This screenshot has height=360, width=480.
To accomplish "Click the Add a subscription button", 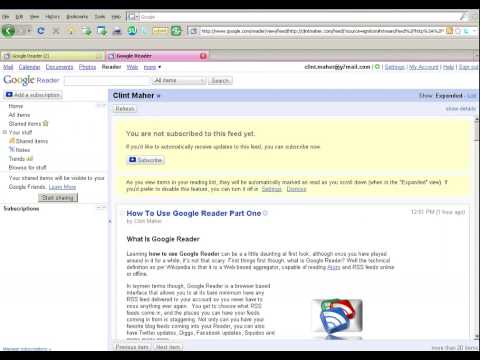I will (33, 95).
